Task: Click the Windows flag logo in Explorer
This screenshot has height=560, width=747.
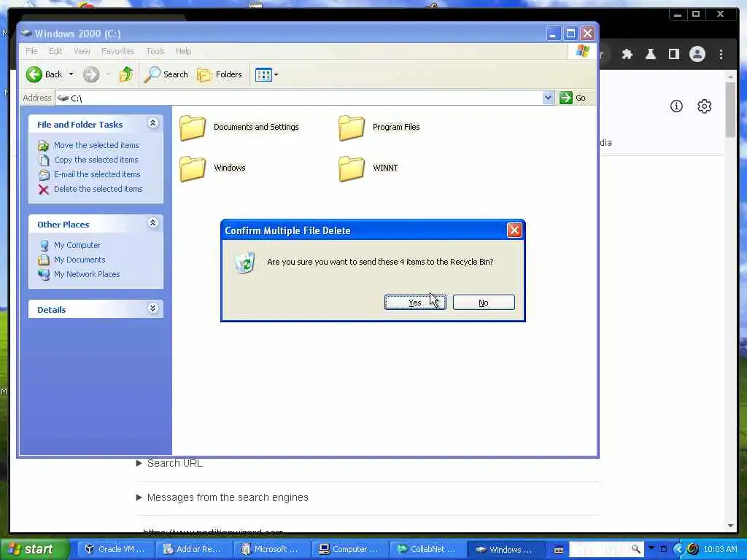Action: pos(583,51)
